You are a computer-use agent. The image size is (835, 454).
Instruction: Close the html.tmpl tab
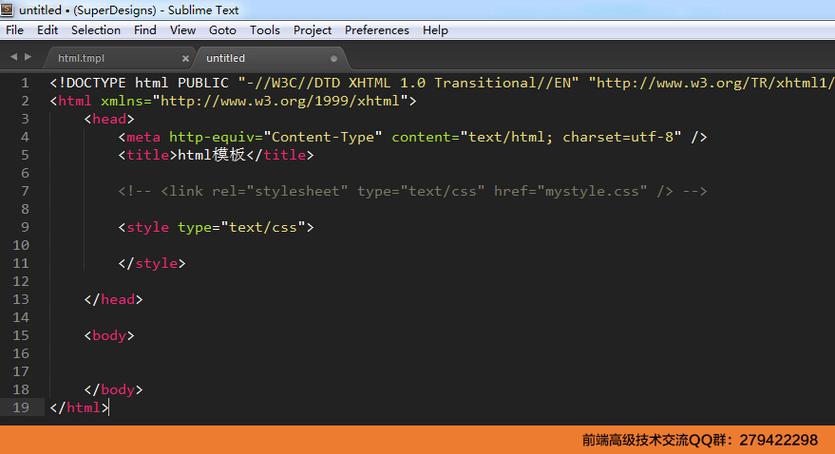[185, 59]
